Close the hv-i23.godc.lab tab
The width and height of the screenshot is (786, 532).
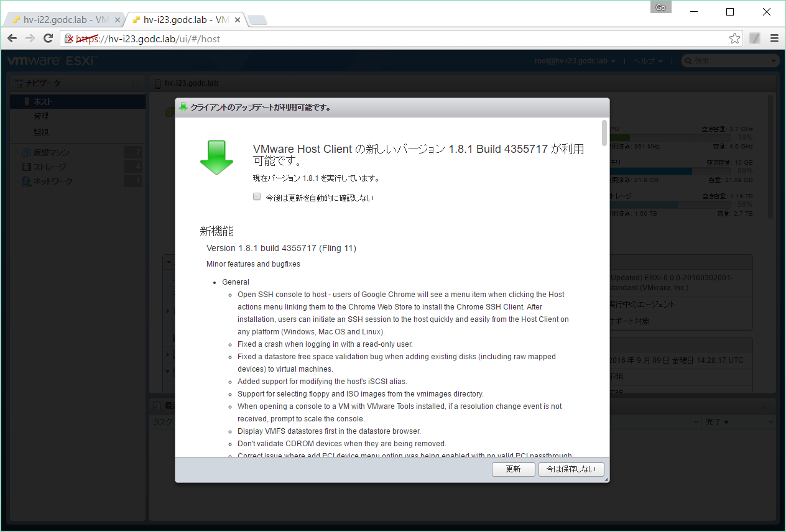tap(237, 20)
